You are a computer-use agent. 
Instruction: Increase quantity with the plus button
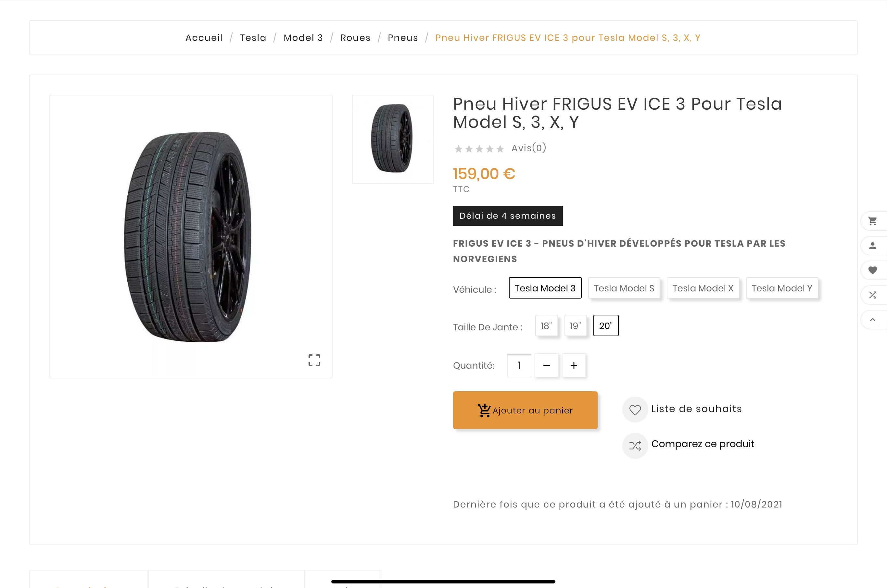click(574, 365)
